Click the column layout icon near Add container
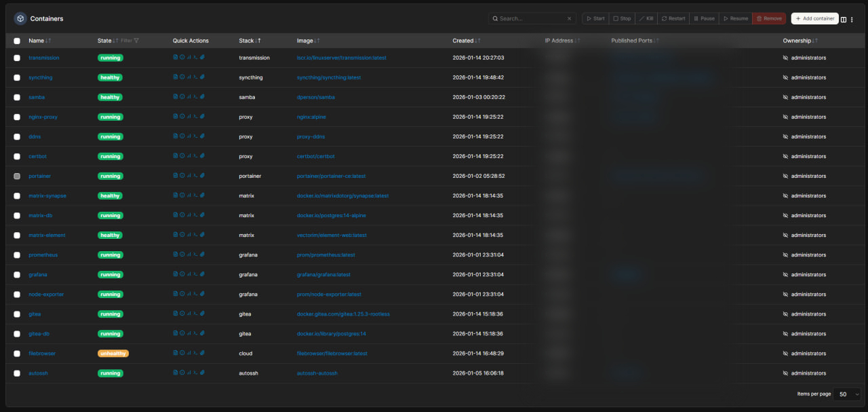The image size is (868, 412). 844,20
